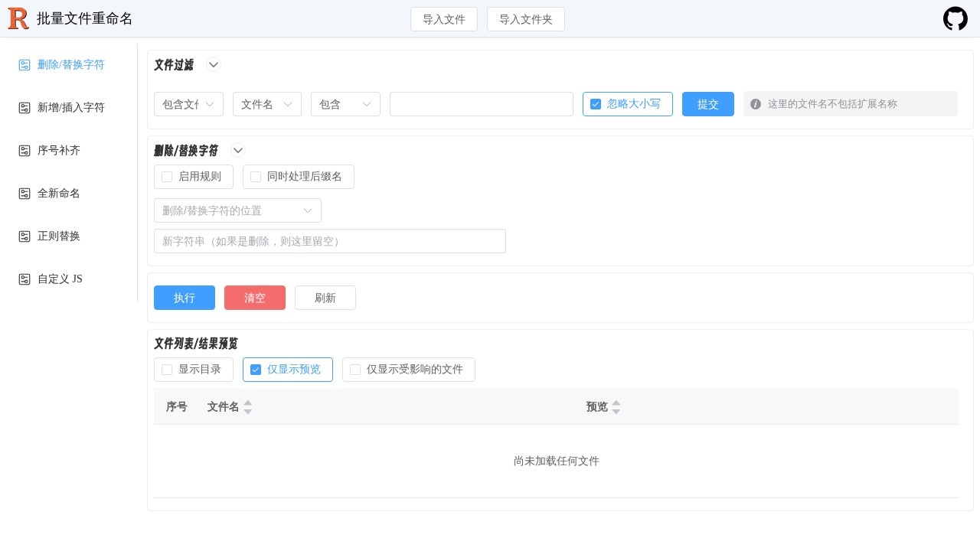The height and width of the screenshot is (551, 980).
Task: Click the icon beside 自定义 JS
Action: coord(24,279)
